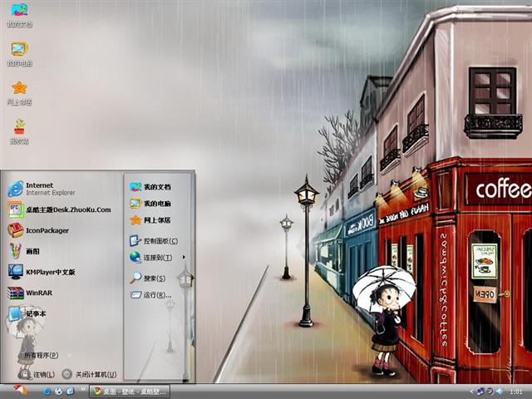Start the 画图 paint program
Image resolution: width=532 pixels, height=399 pixels.
tap(24, 251)
